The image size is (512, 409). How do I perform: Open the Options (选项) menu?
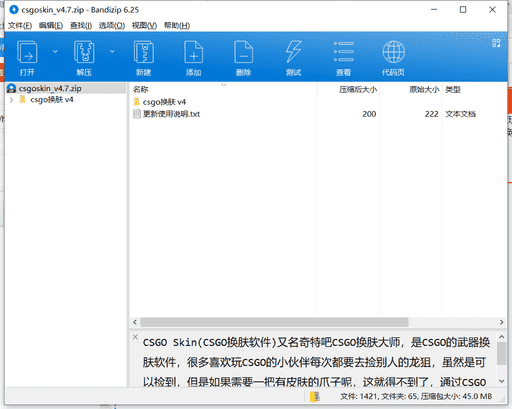pyautogui.click(x=112, y=26)
